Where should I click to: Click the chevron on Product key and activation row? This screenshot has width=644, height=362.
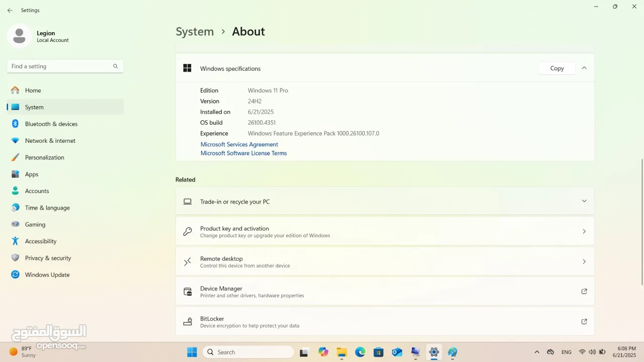point(584,231)
